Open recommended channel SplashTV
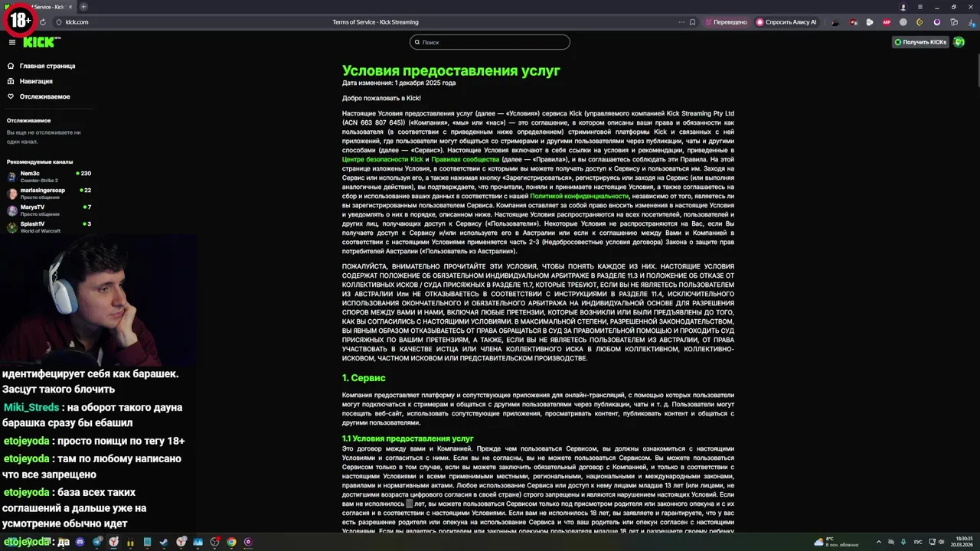Viewport: 980px width, 551px height. pyautogui.click(x=49, y=227)
